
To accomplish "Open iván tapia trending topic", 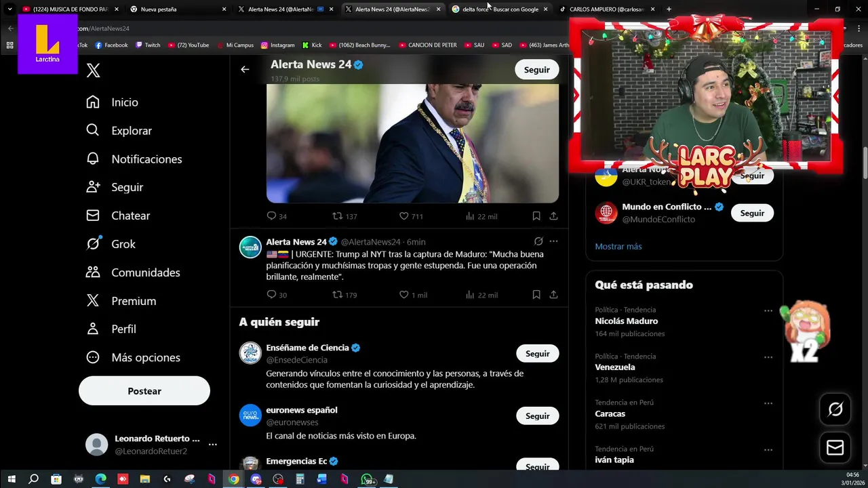I will click(x=614, y=460).
